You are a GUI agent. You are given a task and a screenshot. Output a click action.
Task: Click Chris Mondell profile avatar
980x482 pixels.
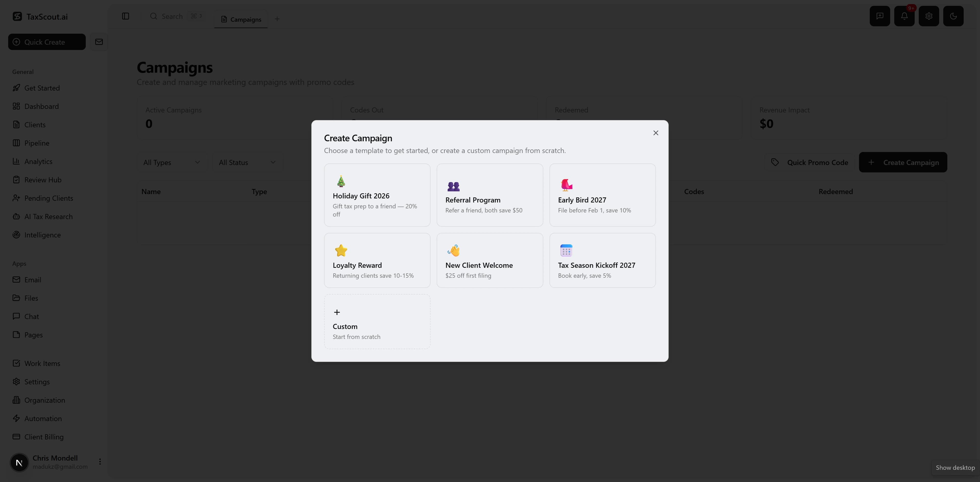tap(19, 463)
